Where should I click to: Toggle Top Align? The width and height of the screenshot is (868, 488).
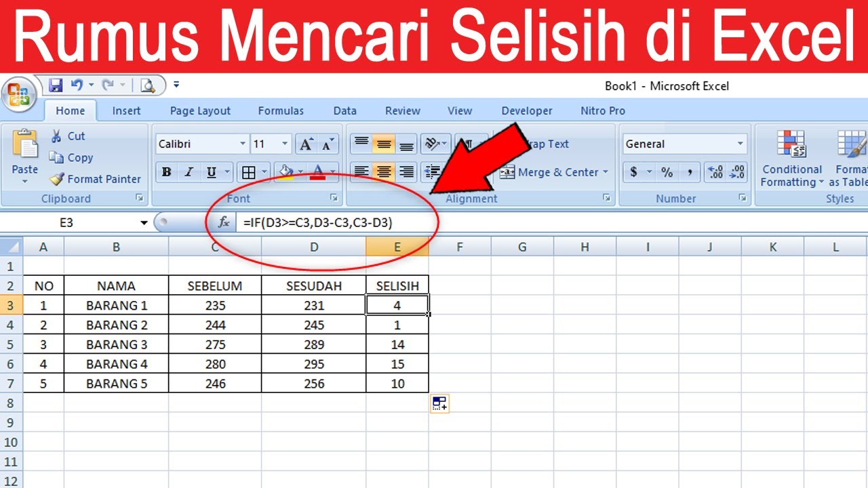click(x=361, y=144)
